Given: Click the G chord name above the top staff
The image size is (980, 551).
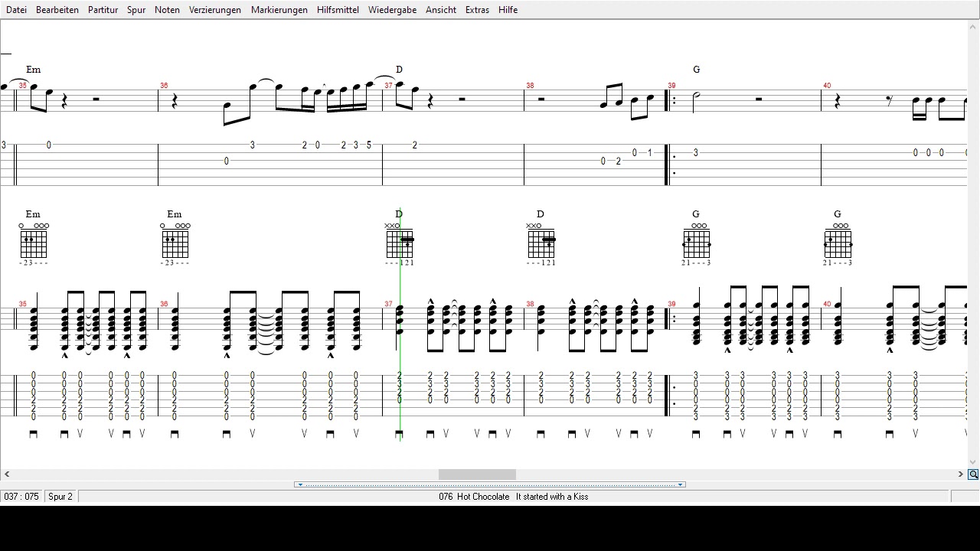Looking at the screenshot, I should coord(696,70).
